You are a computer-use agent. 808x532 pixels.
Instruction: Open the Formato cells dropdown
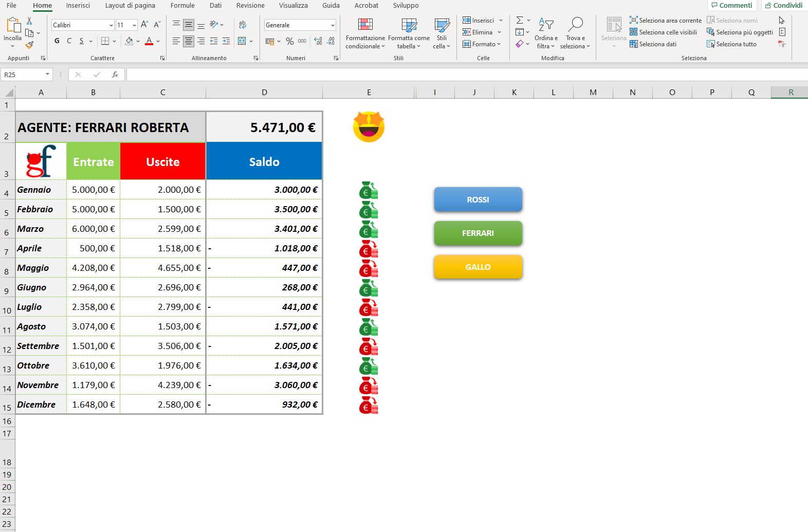(482, 44)
